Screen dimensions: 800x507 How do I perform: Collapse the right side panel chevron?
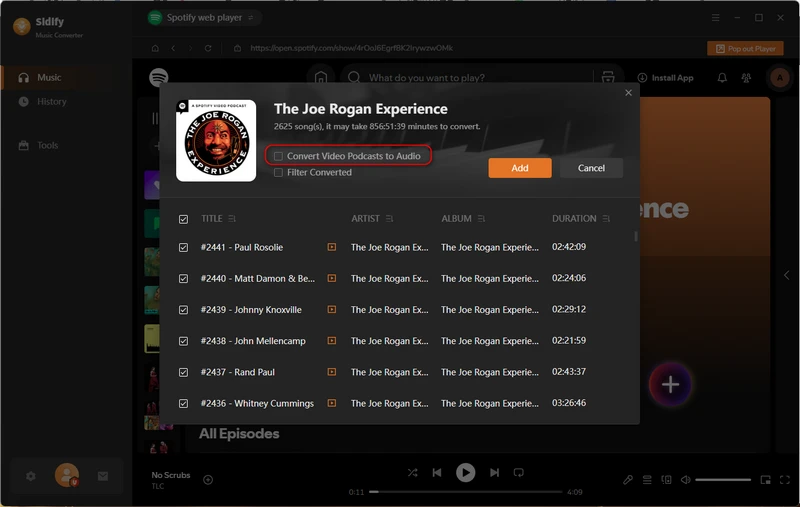(x=786, y=275)
